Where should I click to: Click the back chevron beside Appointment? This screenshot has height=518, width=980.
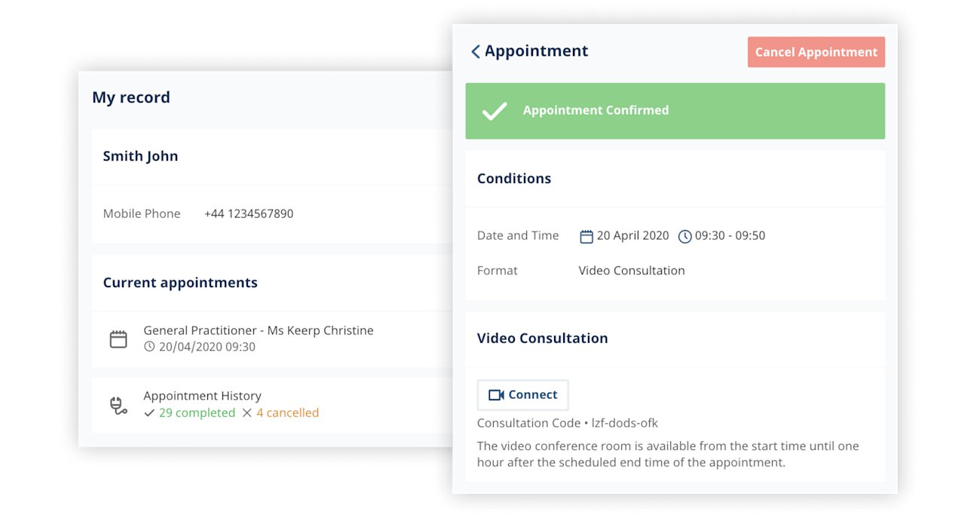pyautogui.click(x=475, y=51)
